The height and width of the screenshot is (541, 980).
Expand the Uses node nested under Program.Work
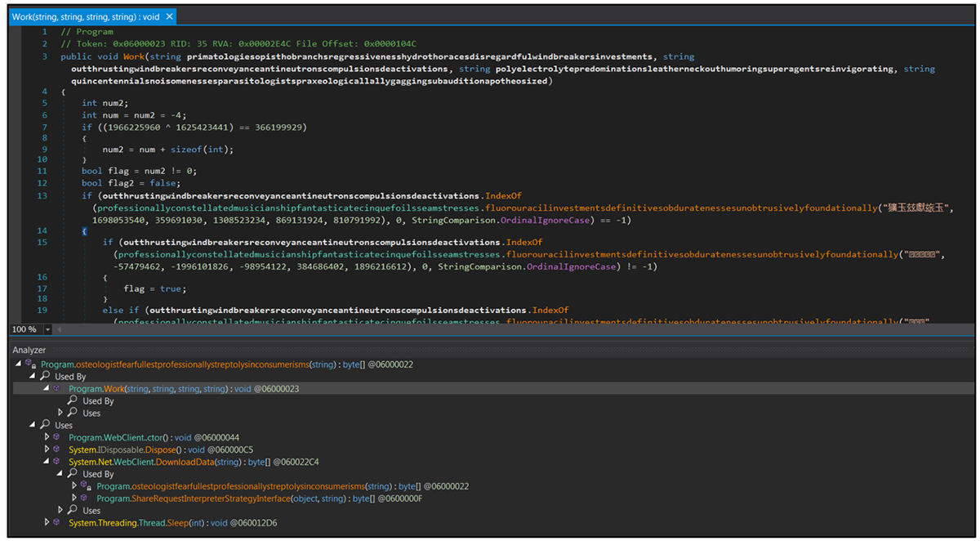coord(60,414)
